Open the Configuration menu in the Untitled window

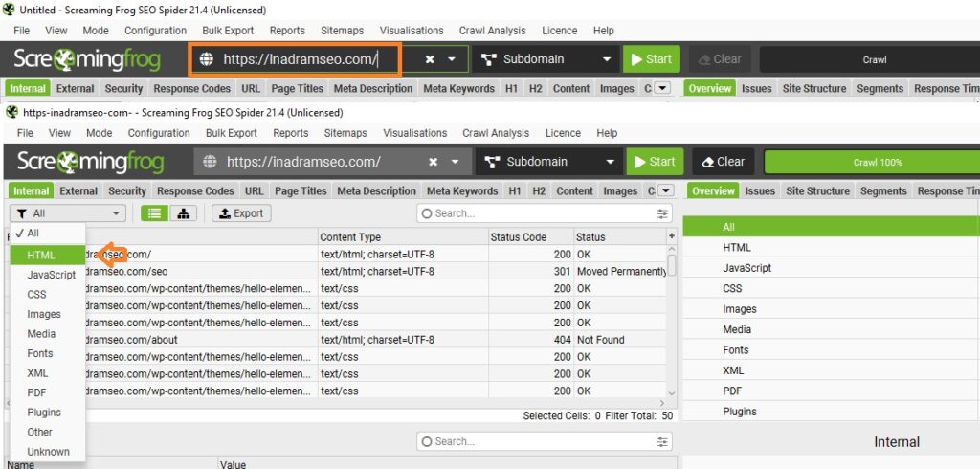pos(156,30)
